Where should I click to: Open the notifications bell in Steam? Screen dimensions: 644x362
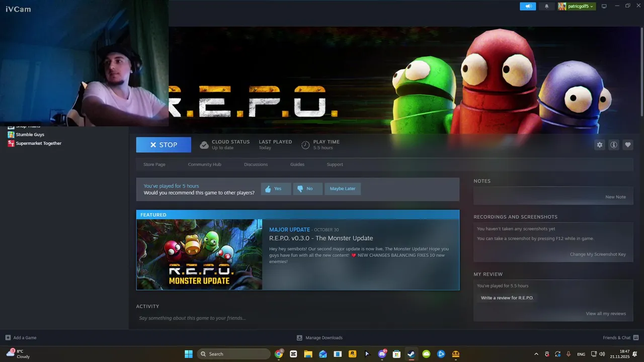(x=546, y=6)
